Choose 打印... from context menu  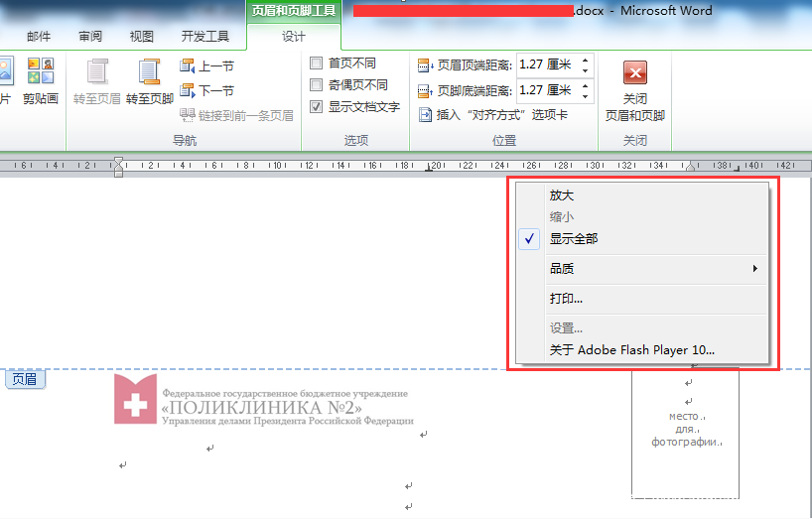[x=566, y=299]
